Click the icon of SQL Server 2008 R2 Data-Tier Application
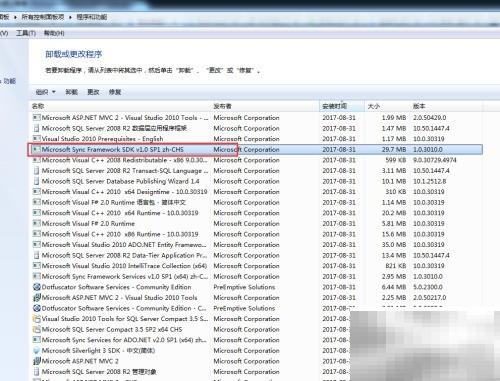The width and height of the screenshot is (500, 381). coord(37,255)
